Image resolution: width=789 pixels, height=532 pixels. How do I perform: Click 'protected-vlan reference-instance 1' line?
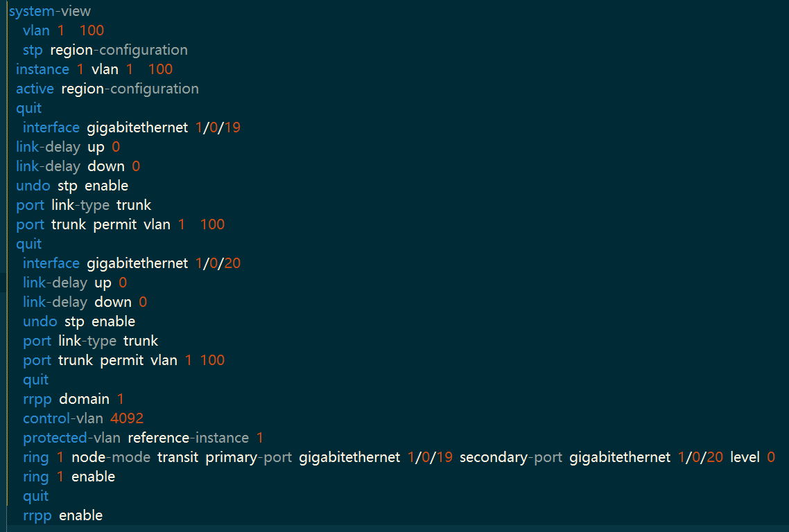(x=143, y=438)
